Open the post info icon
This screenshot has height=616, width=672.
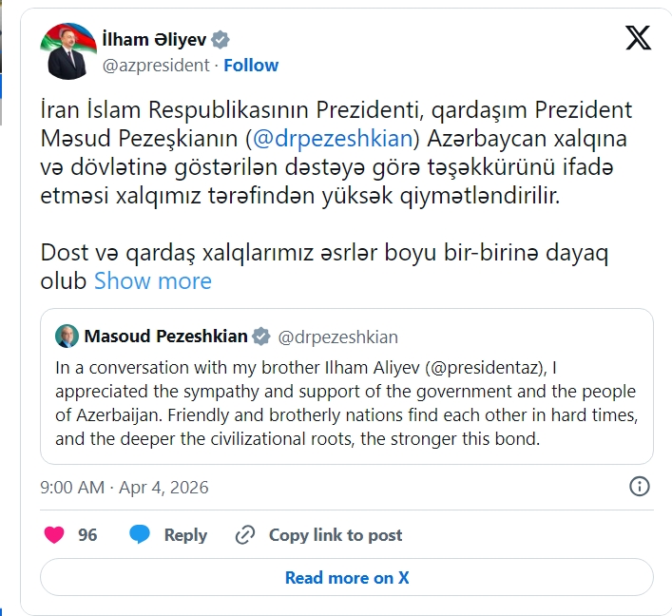click(641, 487)
